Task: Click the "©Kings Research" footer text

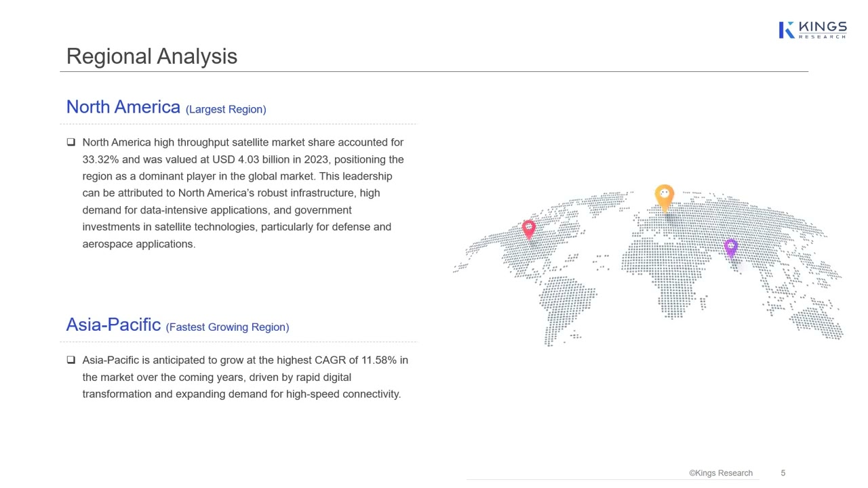Action: click(721, 473)
